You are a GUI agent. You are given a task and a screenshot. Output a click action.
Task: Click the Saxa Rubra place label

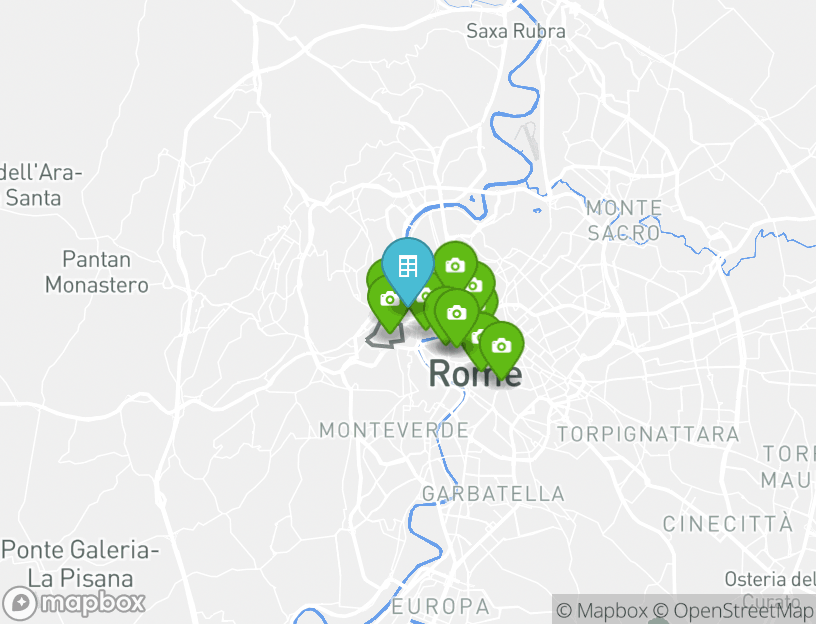pyautogui.click(x=515, y=31)
